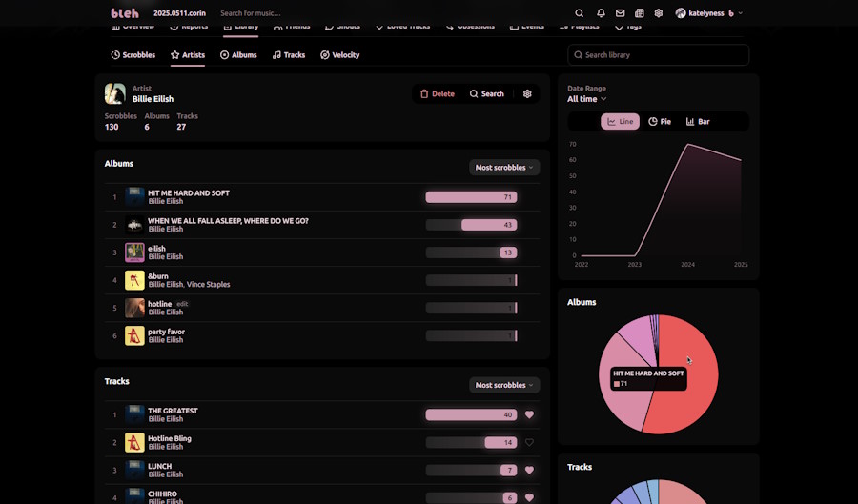Toggle love heart for LUNCH track
The width and height of the screenshot is (858, 504).
click(530, 471)
